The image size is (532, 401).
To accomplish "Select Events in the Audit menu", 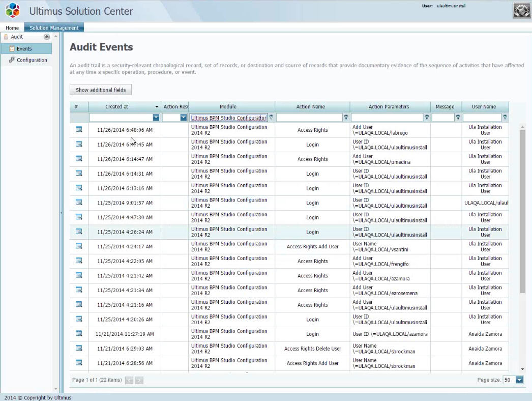I will (26, 48).
